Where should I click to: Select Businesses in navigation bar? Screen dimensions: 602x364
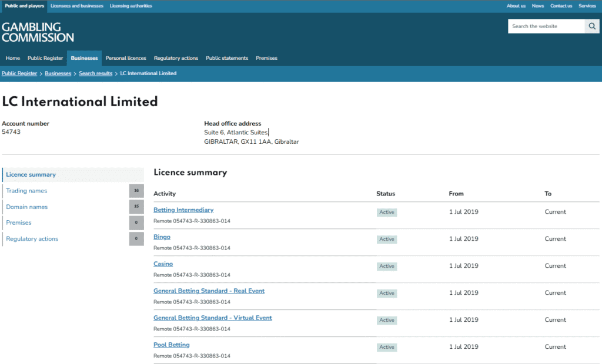tap(84, 58)
